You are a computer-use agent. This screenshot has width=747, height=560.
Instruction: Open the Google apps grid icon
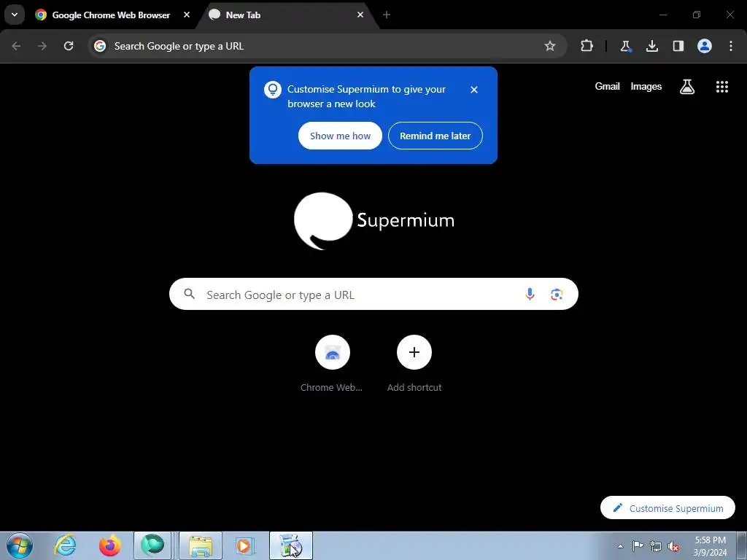point(722,87)
